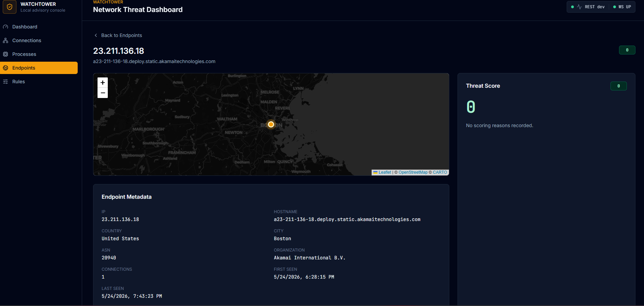Open the CARTO attribution link
This screenshot has height=306, width=644.
click(440, 172)
